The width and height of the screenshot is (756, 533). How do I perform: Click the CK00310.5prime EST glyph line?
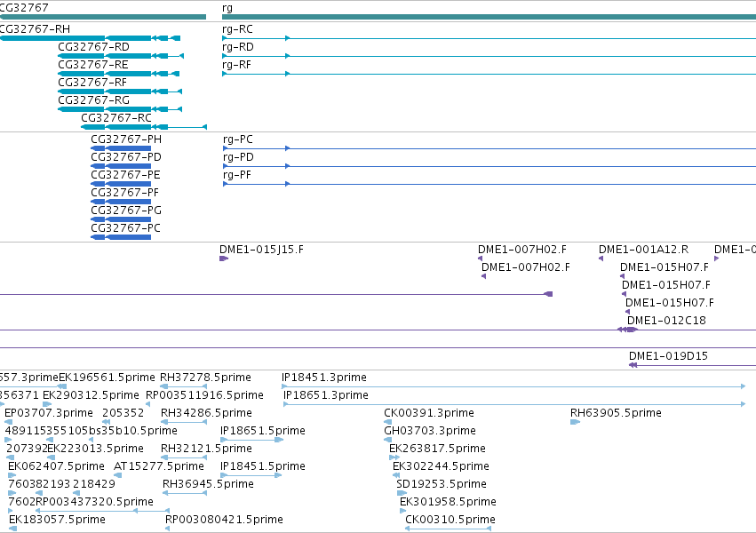click(449, 529)
